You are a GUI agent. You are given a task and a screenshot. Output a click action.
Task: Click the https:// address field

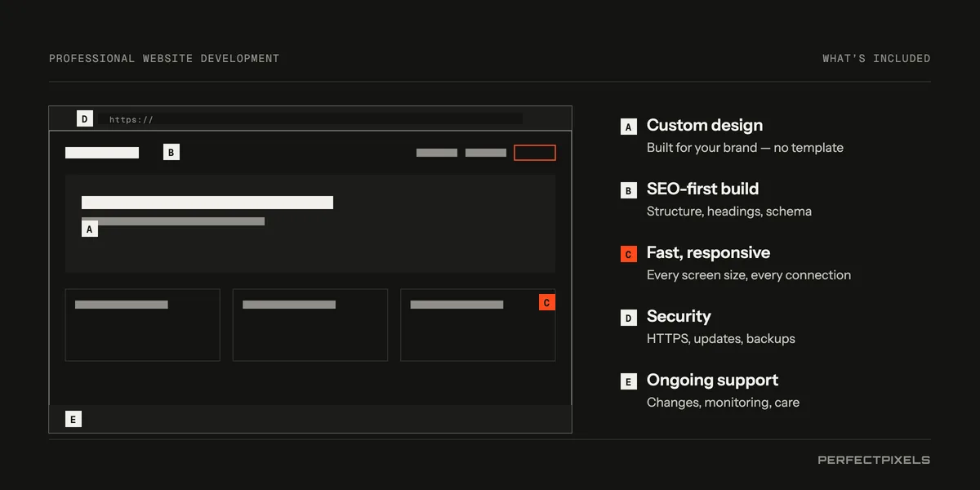(310, 119)
